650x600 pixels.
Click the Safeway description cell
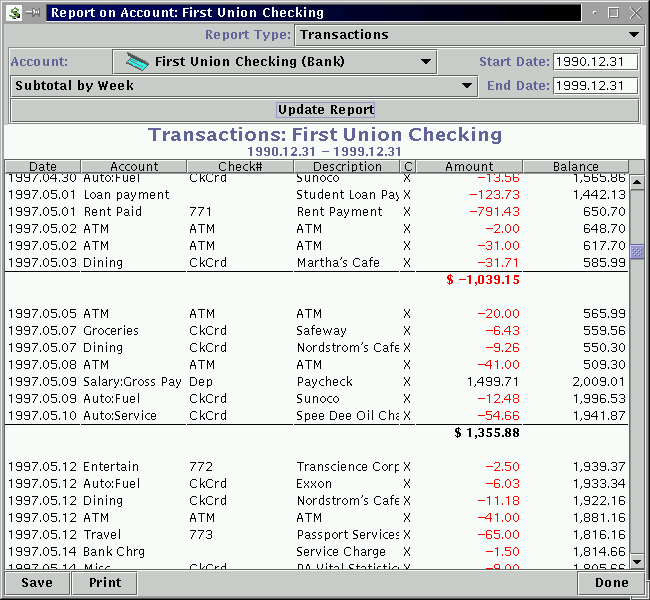tap(321, 331)
